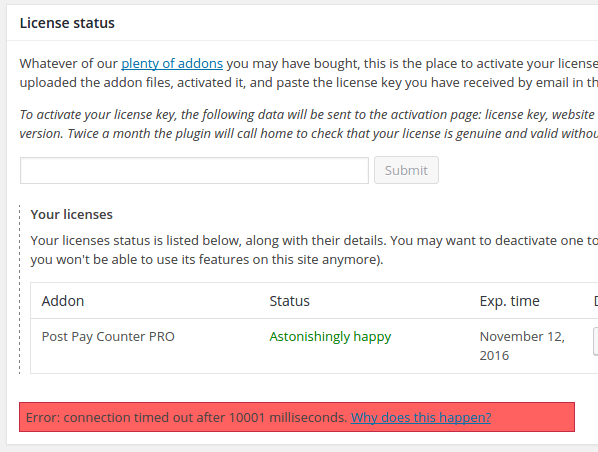The image size is (598, 452).
Task: Click the blank red area right of the error link
Action: point(532,417)
